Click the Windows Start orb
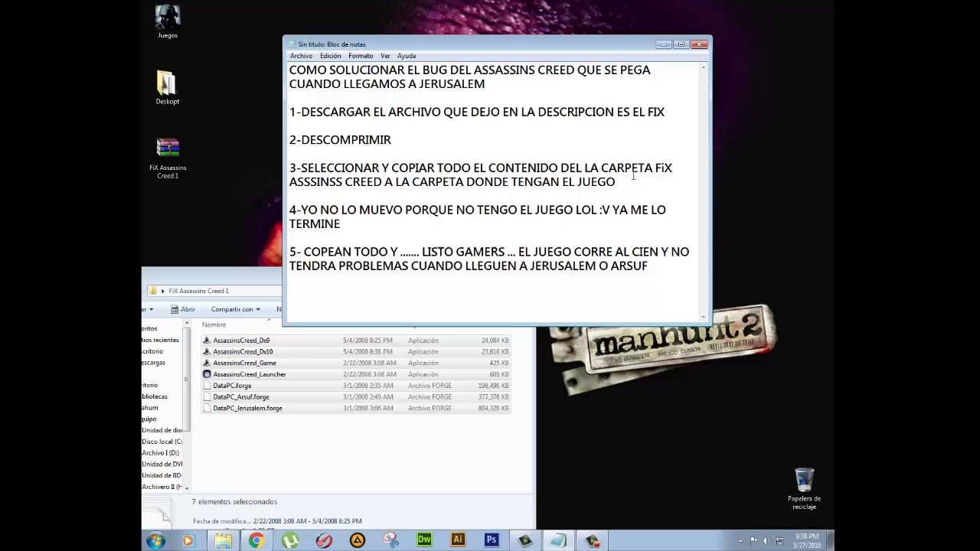 coord(155,540)
